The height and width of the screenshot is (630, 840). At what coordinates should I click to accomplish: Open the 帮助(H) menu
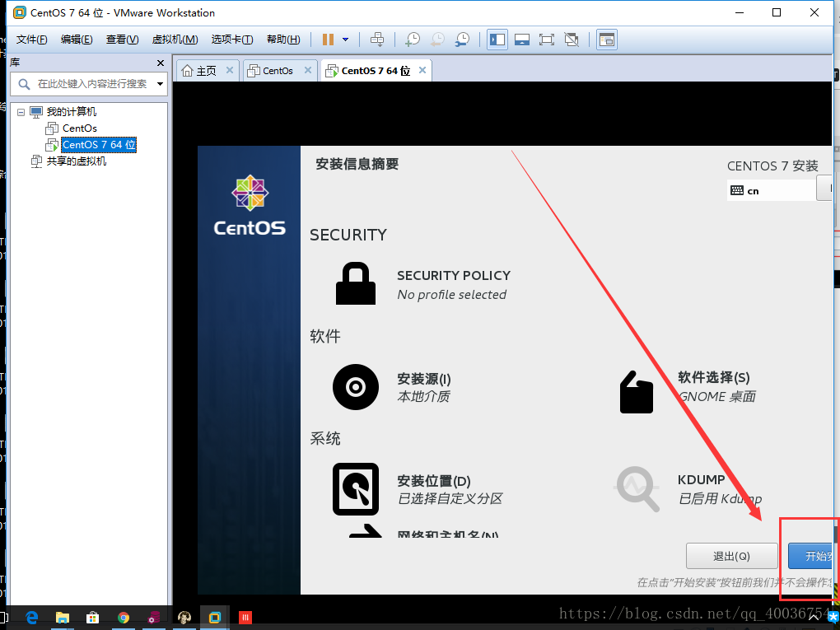point(283,40)
